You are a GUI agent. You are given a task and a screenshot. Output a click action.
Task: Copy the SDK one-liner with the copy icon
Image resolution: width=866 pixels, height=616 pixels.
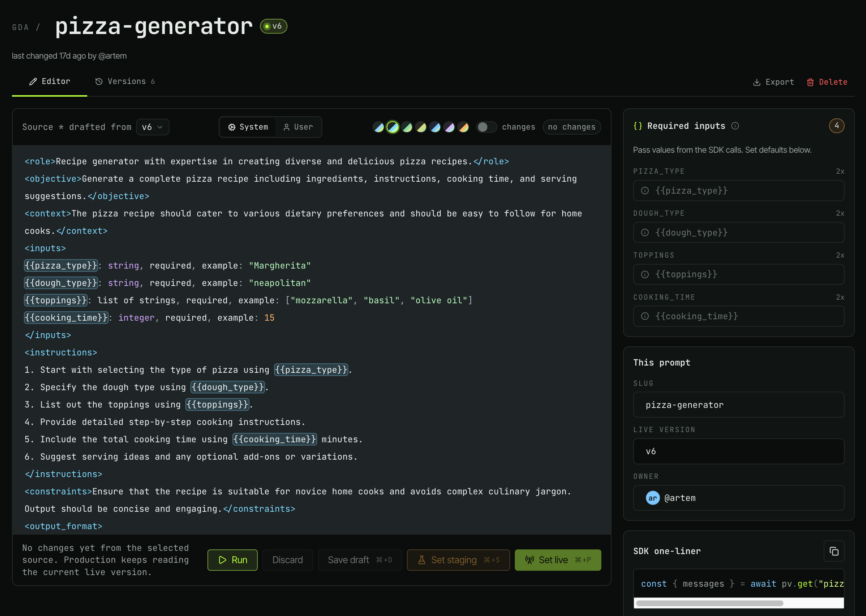[834, 551]
